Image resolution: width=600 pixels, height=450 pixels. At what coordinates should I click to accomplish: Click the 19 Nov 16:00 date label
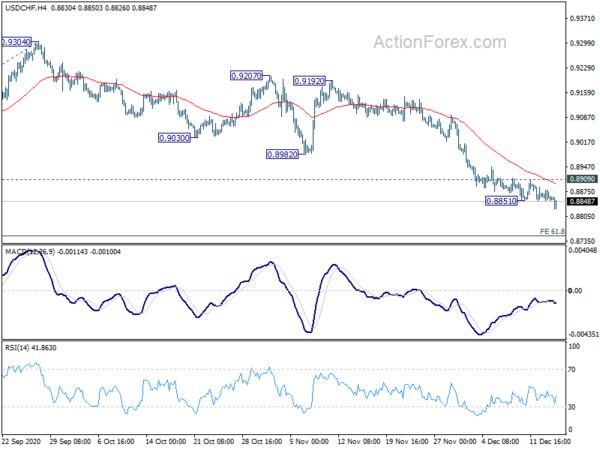[407, 441]
